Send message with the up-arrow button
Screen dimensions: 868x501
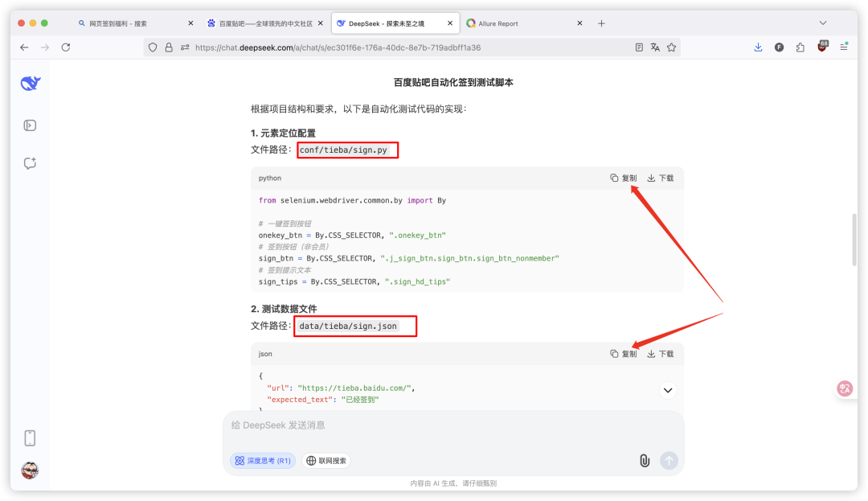669,461
